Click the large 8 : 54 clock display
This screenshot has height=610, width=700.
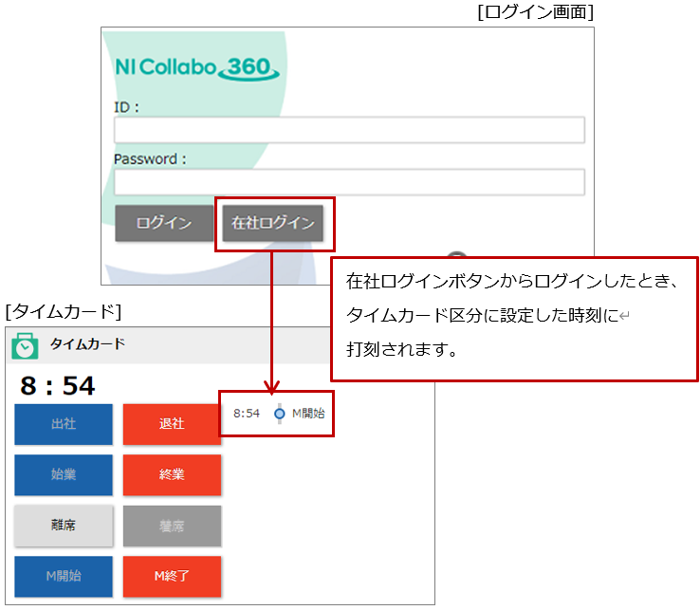pyautogui.click(x=58, y=385)
